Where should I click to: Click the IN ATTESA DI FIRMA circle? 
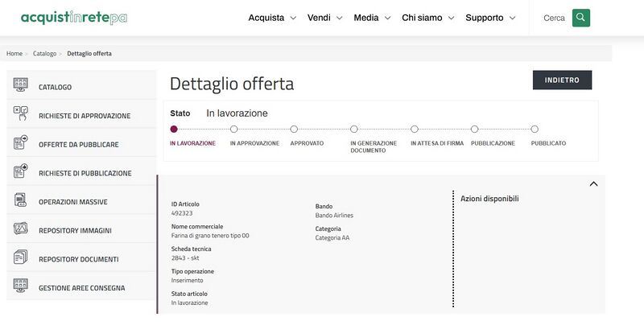coord(415,129)
